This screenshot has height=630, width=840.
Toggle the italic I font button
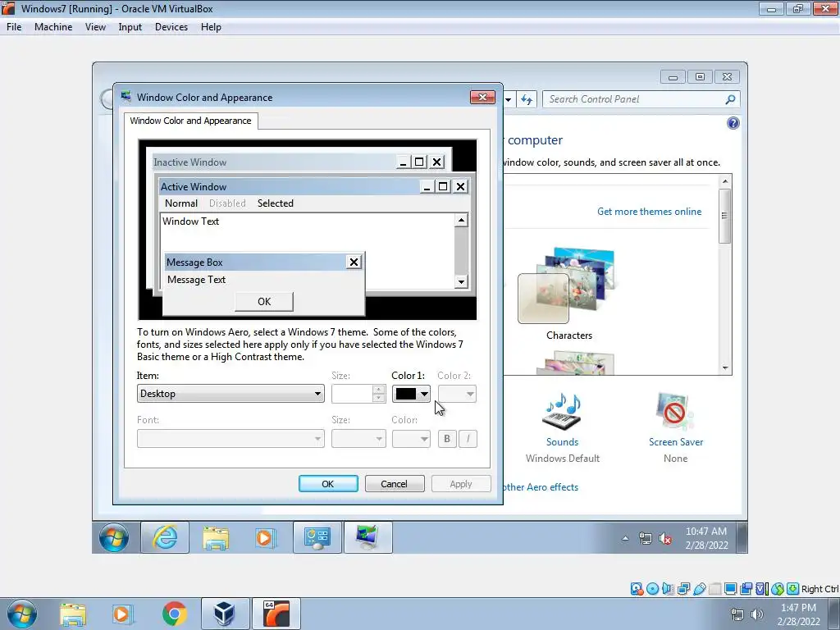pos(468,439)
